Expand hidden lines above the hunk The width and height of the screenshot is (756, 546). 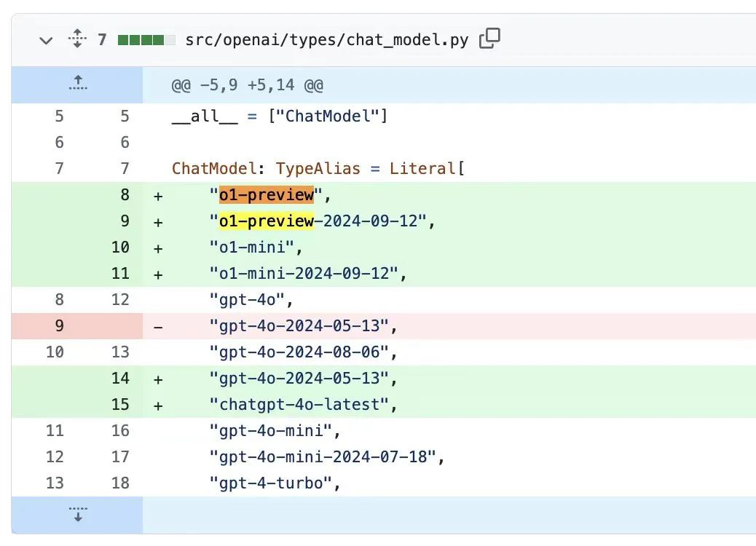coord(77,84)
